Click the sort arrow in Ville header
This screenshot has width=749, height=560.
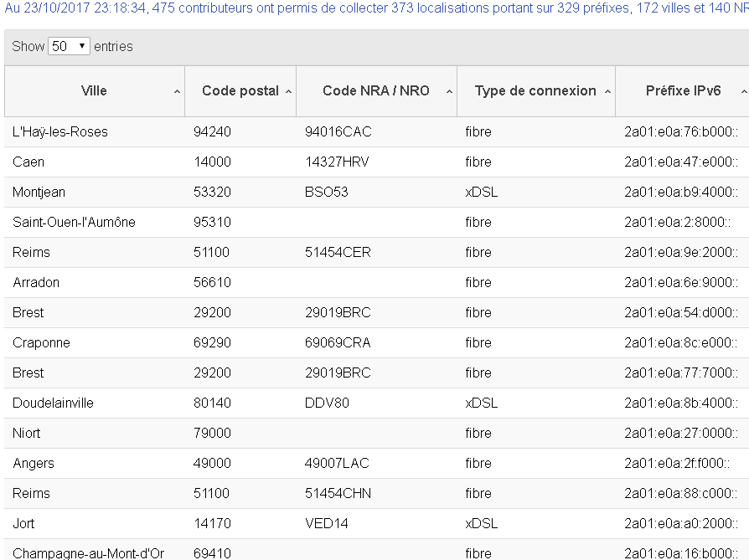point(178,92)
